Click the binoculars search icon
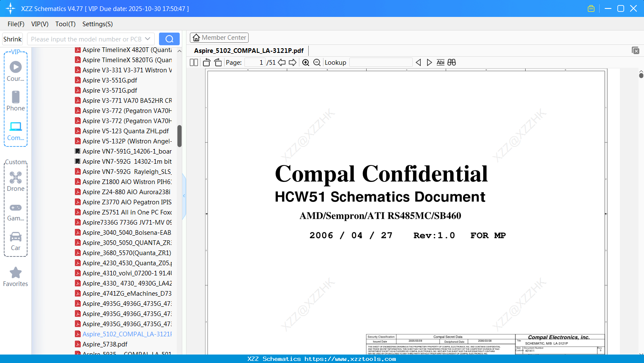Screen dimensions: 644x363 click(452, 63)
